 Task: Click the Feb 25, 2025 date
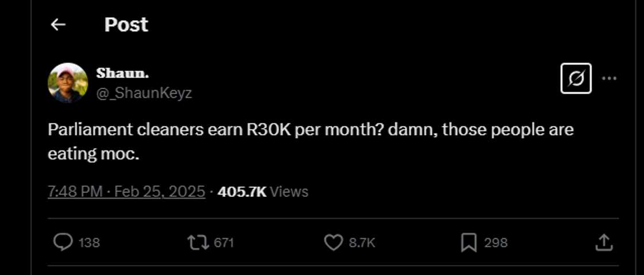pos(159,191)
